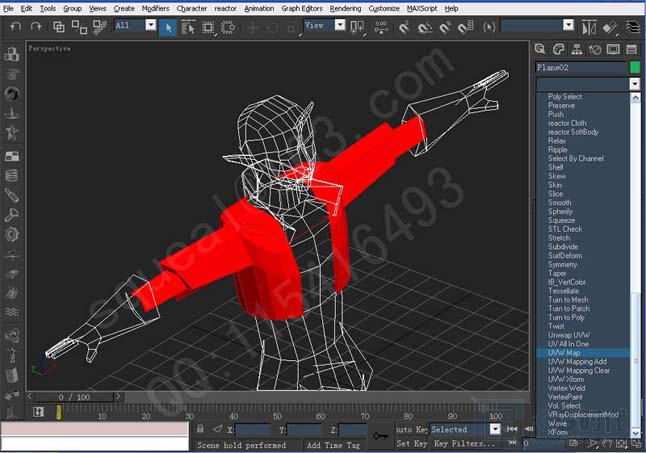The width and height of the screenshot is (646, 453).
Task: Open the File menu
Action: pyautogui.click(x=8, y=8)
